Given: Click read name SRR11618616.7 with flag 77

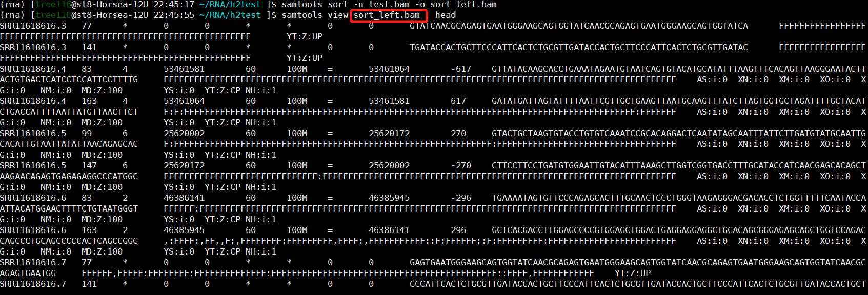Looking at the screenshot, I should pyautogui.click(x=33, y=262).
